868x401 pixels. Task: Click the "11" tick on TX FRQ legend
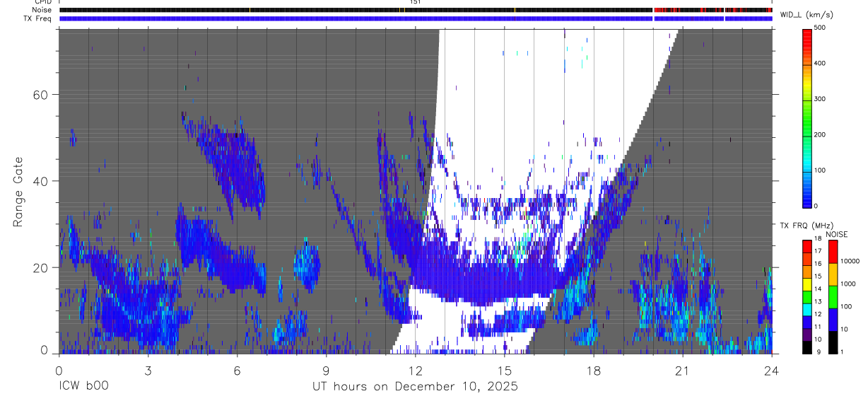(x=819, y=327)
